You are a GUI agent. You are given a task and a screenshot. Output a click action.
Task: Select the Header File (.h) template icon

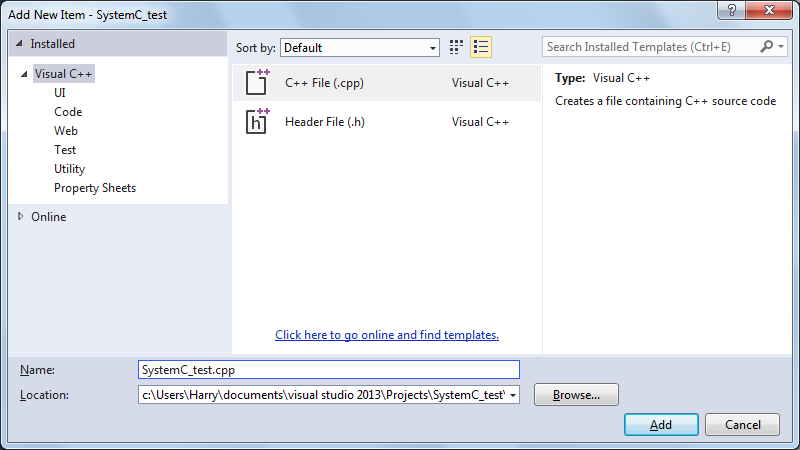coord(258,122)
